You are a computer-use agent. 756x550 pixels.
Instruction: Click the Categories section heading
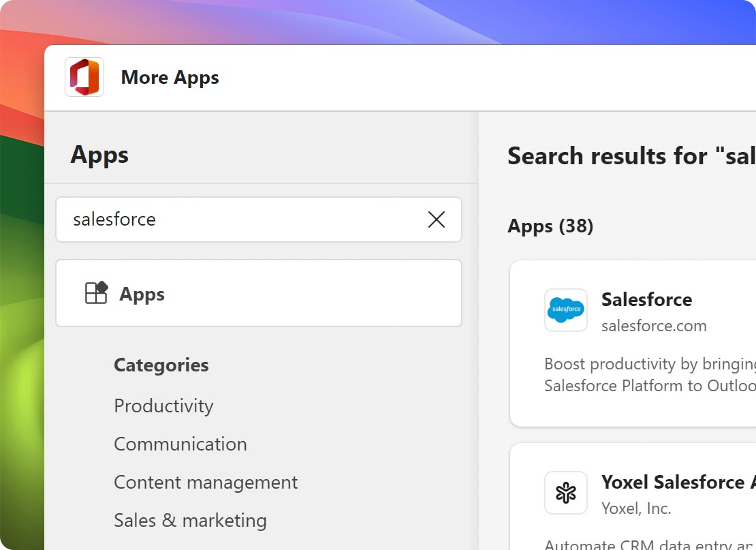[x=161, y=365]
